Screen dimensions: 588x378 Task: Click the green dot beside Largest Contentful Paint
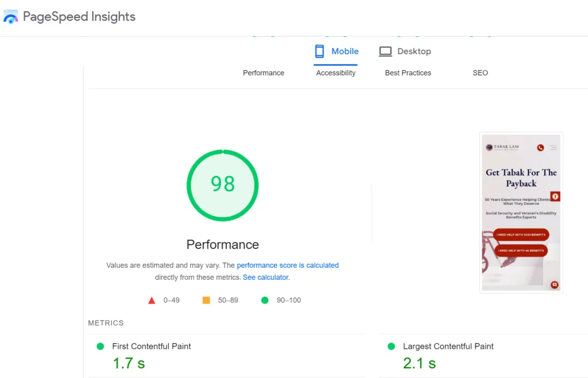point(391,346)
